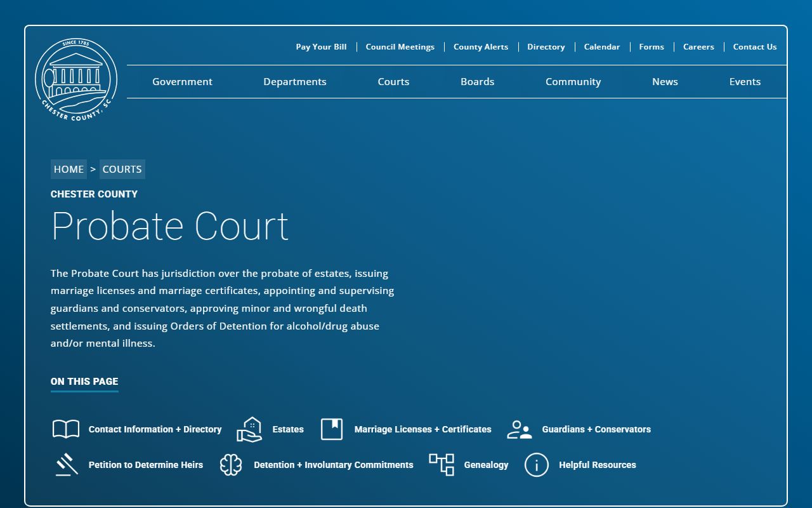Click the COURTS breadcrumb

click(x=122, y=170)
